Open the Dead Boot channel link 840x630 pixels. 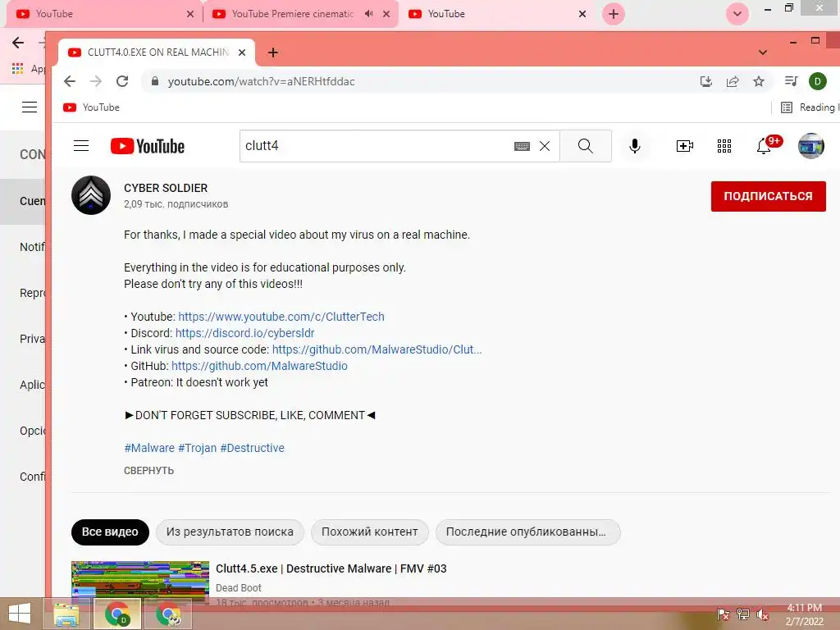[239, 587]
